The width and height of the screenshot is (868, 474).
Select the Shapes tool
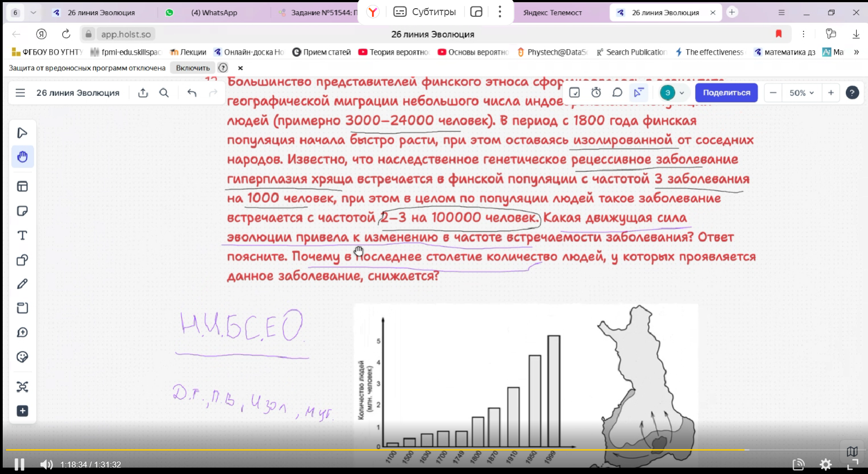pos(22,260)
